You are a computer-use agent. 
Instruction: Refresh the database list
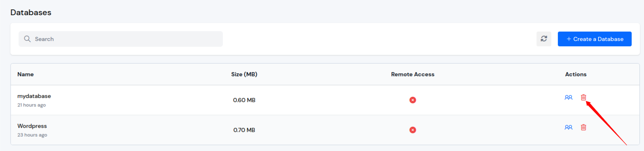[x=544, y=39]
